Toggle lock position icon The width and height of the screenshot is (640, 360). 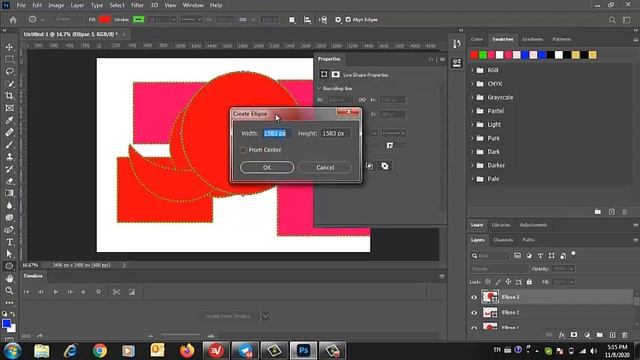(x=508, y=282)
